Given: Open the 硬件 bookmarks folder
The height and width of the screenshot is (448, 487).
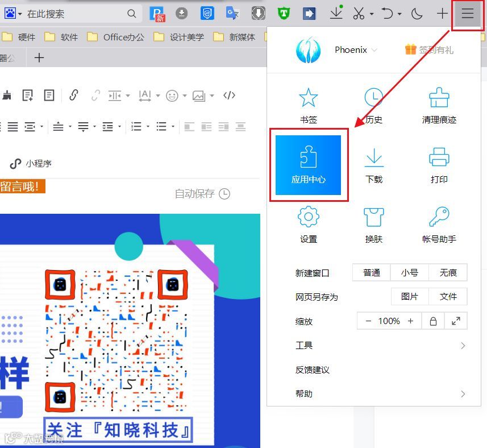Looking at the screenshot, I should click(19, 37).
